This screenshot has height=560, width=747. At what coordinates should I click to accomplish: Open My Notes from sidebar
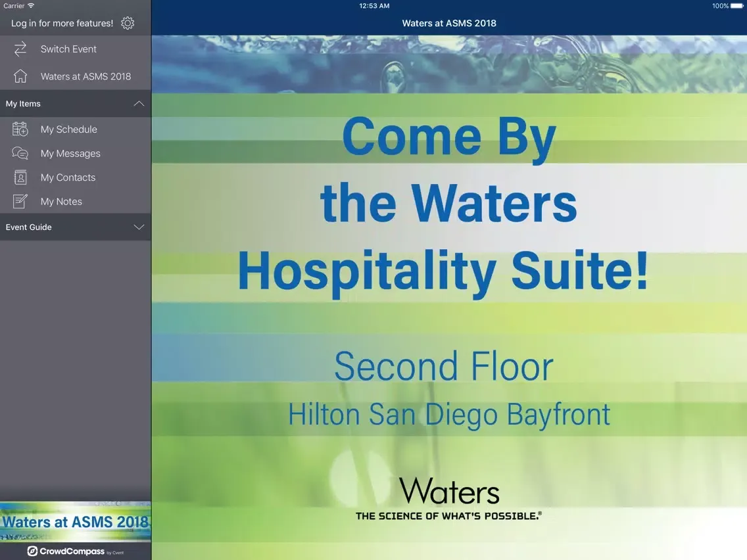point(76,201)
